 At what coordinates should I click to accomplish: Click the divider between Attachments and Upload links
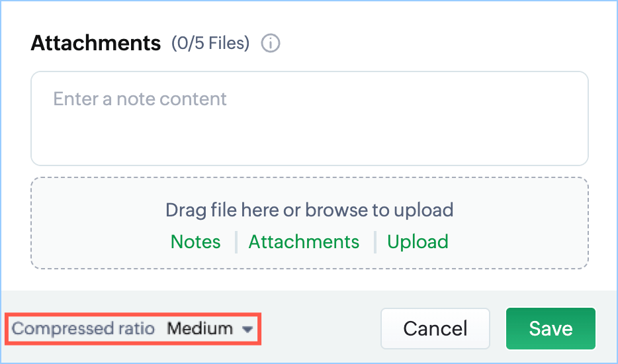374,242
